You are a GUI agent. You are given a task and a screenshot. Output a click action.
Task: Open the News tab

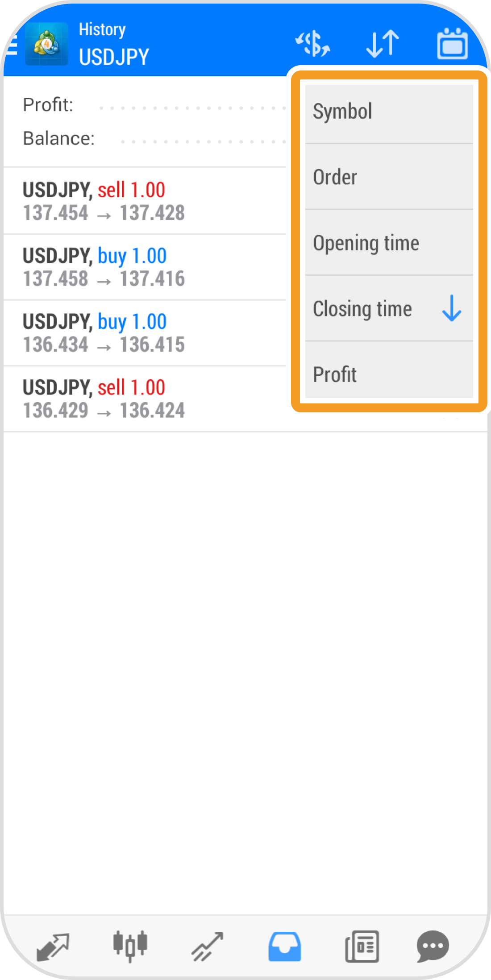coord(362,946)
